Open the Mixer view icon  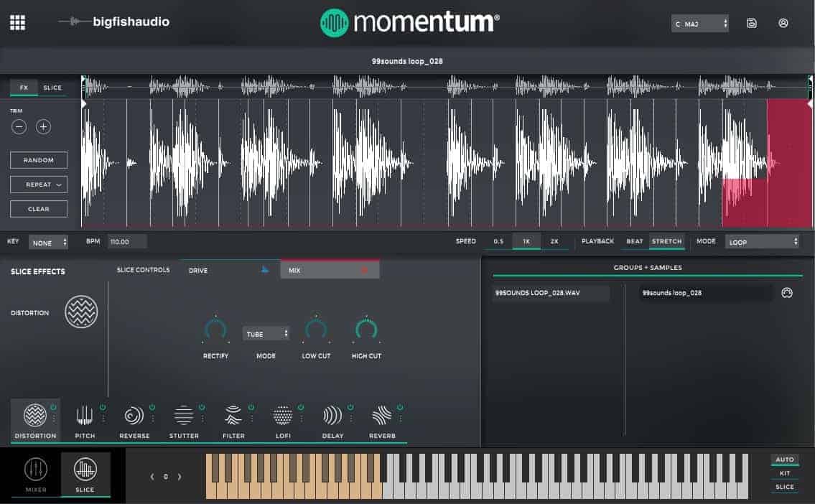tap(36, 470)
